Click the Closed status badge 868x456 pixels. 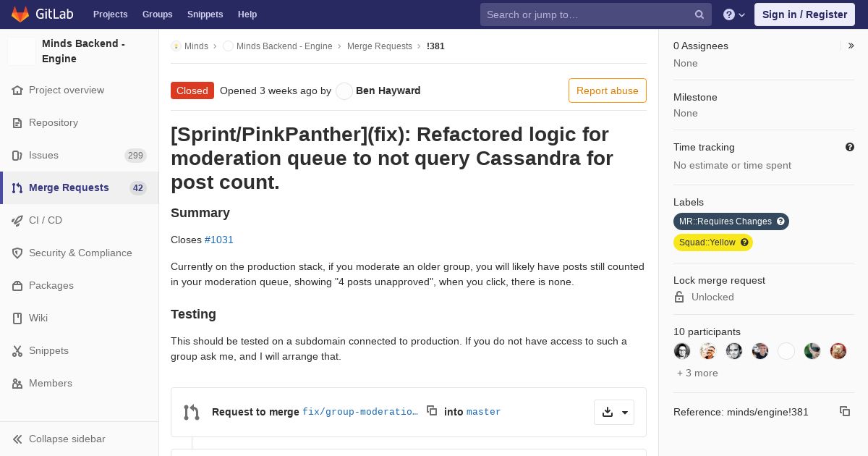(192, 90)
